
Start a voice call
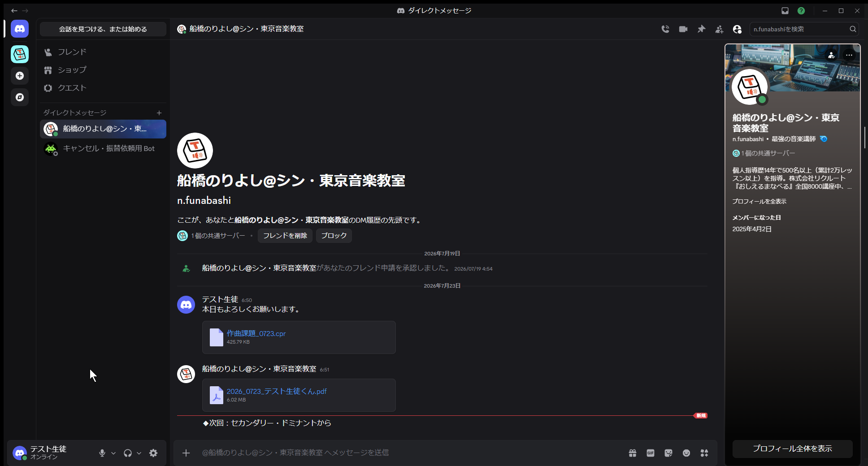tap(665, 29)
